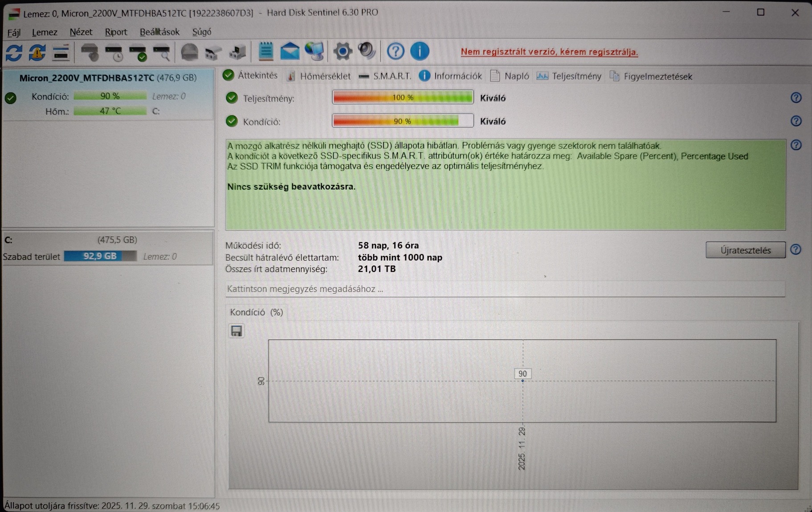The height and width of the screenshot is (512, 812).
Task: Open settings via the gear toolbar icon
Action: pos(343,51)
